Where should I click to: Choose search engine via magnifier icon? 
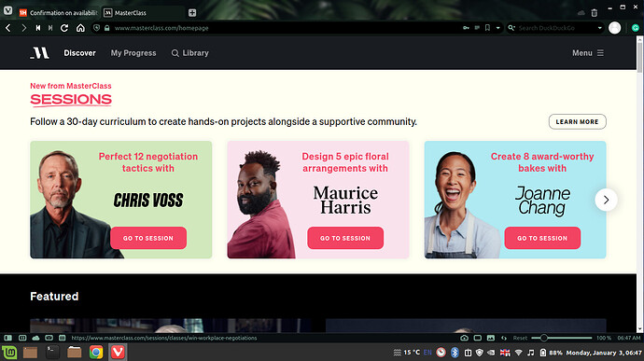coord(511,28)
